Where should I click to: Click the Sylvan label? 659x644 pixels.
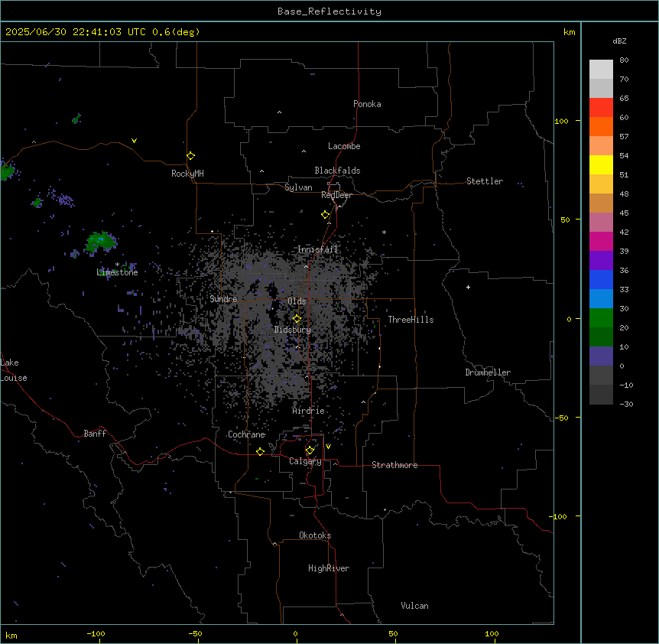coord(298,187)
